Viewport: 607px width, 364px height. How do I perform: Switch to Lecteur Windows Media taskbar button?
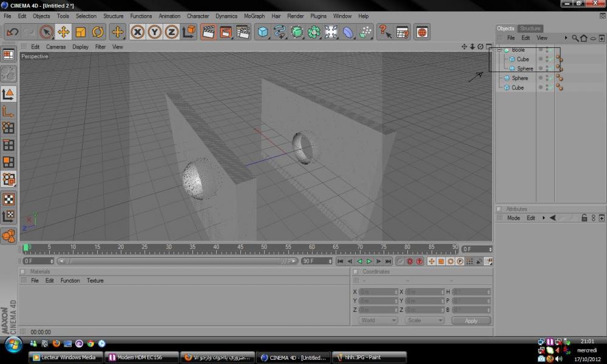point(66,357)
